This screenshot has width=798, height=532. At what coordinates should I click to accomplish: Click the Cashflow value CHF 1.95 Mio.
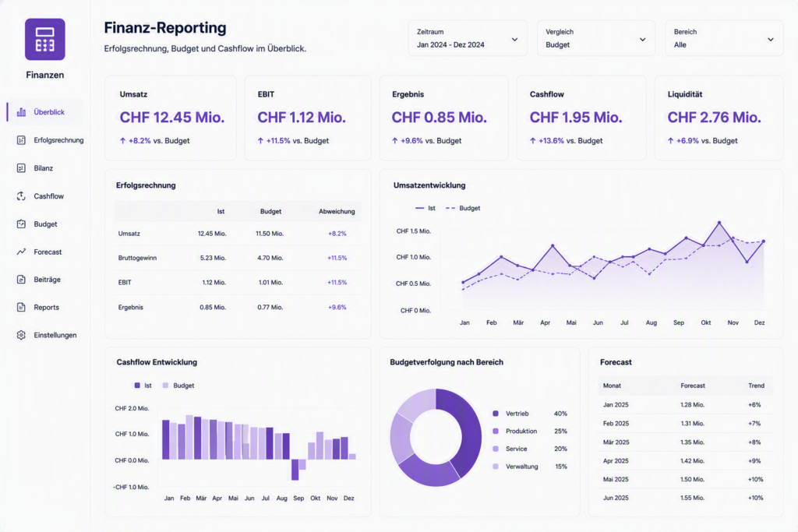click(576, 118)
